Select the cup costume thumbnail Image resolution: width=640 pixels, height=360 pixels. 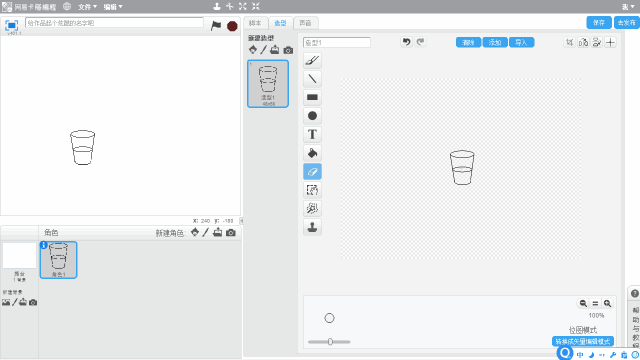[x=268, y=84]
